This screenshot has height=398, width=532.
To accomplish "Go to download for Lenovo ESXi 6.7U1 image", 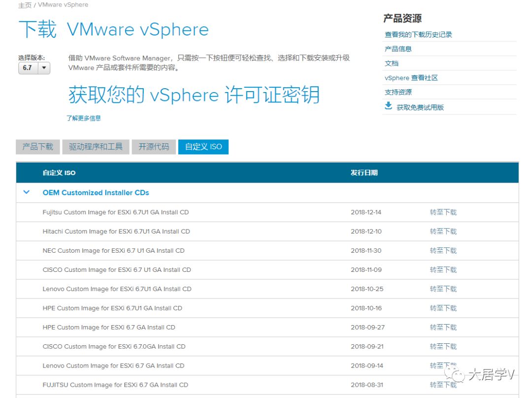I will click(443, 289).
